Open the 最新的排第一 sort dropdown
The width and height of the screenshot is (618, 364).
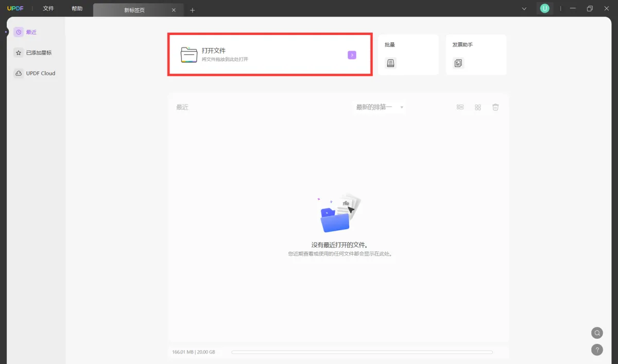(380, 107)
